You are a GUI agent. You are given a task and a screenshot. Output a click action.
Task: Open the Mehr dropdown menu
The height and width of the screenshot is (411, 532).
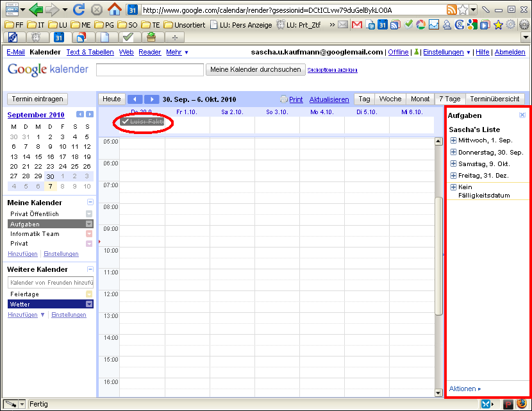(177, 53)
